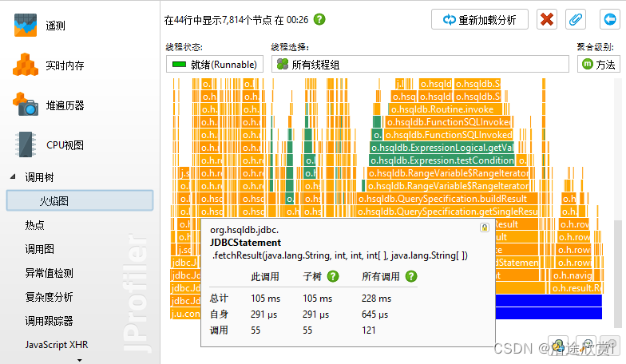Select the o.hsqldb.Expression.testCondition flame block
Screen dimensions: 626x364
tap(442, 160)
